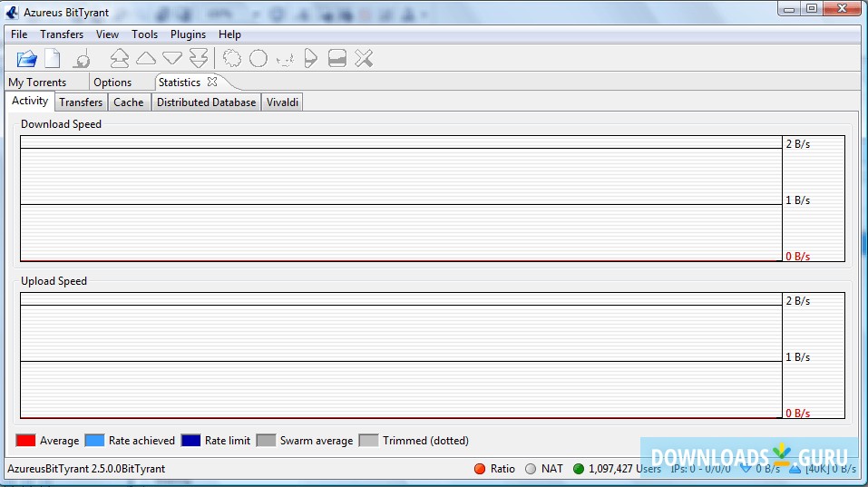Open the File menu

pyautogui.click(x=19, y=34)
